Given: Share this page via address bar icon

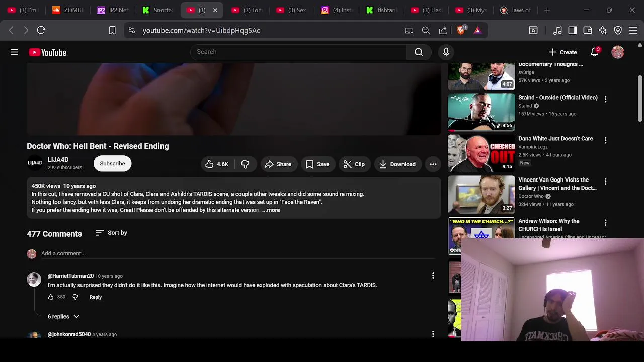Looking at the screenshot, I should coord(443,30).
